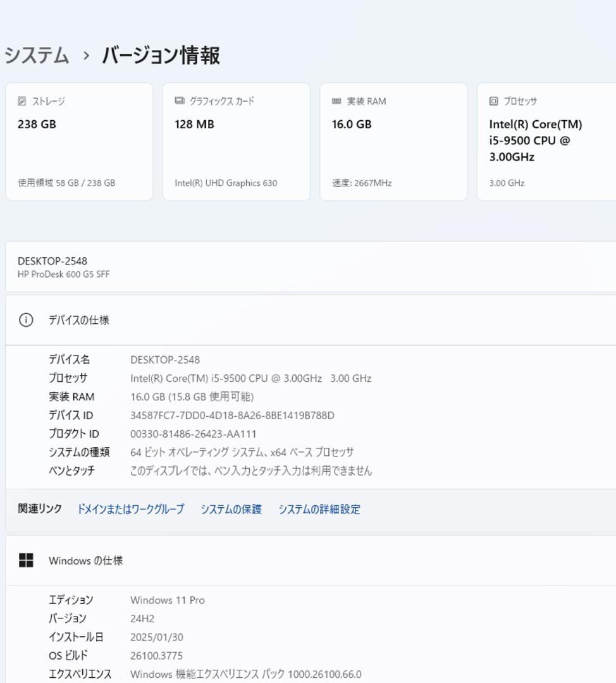Open ドメインまたはワークグループ link
Image resolution: width=616 pixels, height=683 pixels.
130,508
